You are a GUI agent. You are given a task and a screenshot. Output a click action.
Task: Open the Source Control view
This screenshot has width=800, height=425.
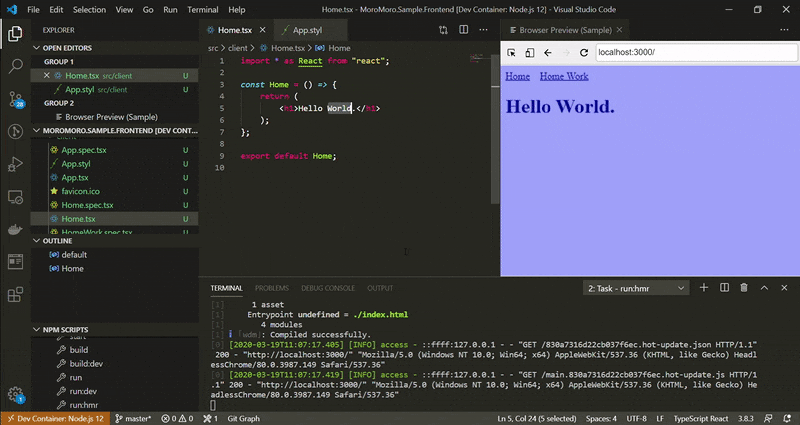pyautogui.click(x=15, y=99)
